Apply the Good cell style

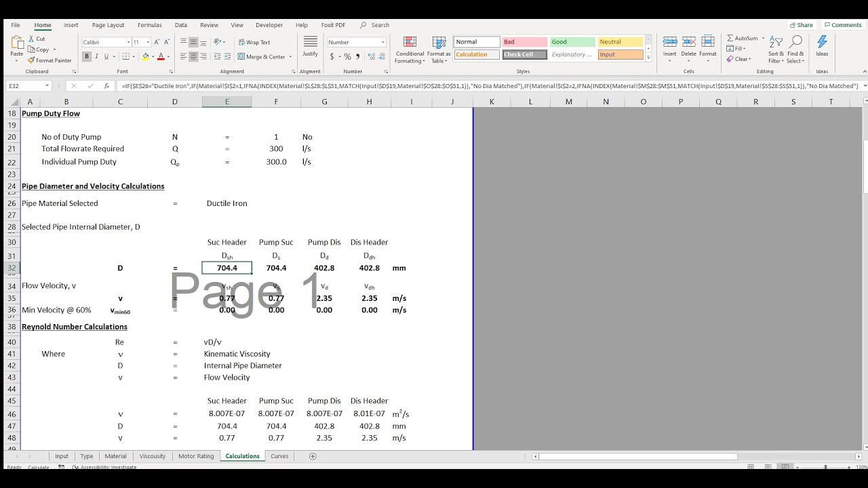click(572, 42)
